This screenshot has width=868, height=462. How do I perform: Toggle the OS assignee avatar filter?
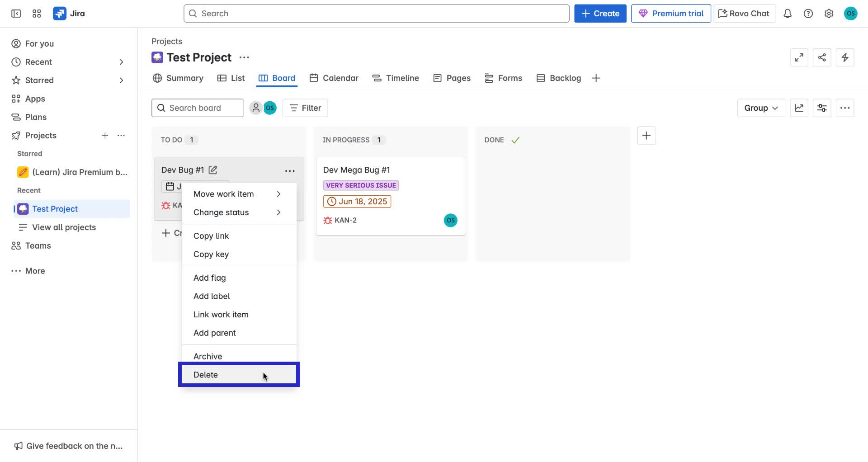[x=270, y=108]
